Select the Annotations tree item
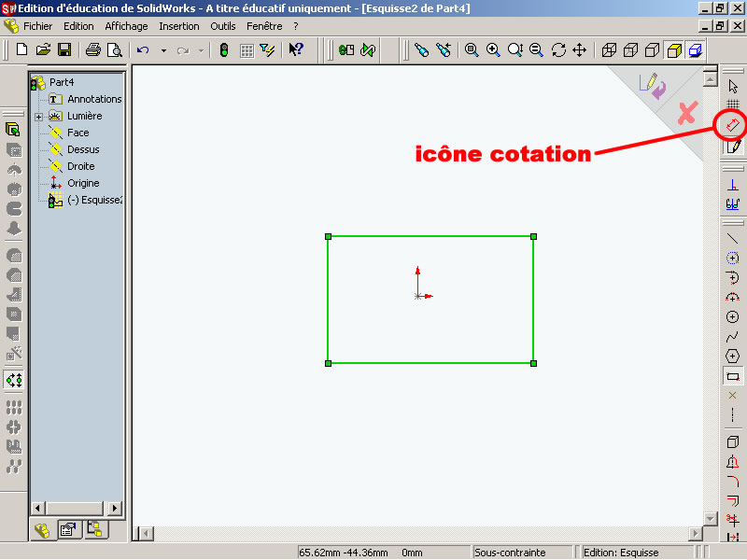 click(x=94, y=99)
